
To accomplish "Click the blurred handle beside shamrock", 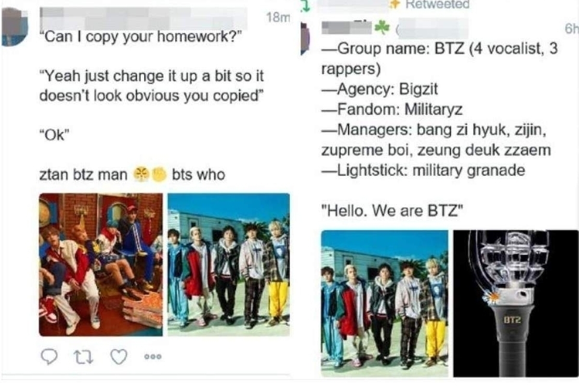I will [x=433, y=29].
